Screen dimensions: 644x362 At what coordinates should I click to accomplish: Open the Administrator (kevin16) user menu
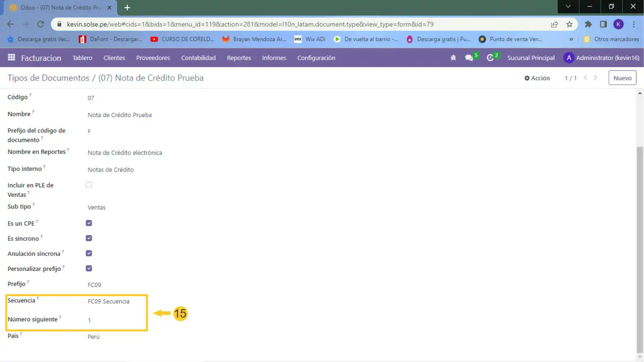(x=602, y=58)
